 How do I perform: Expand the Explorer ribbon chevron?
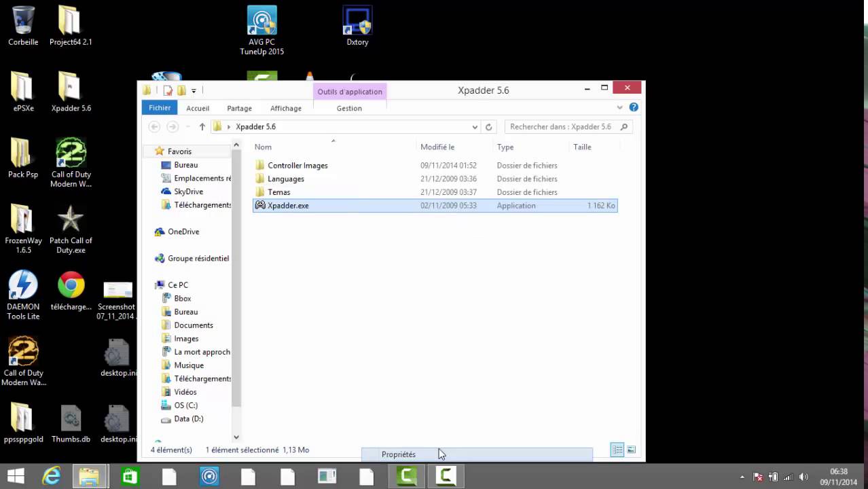point(619,107)
